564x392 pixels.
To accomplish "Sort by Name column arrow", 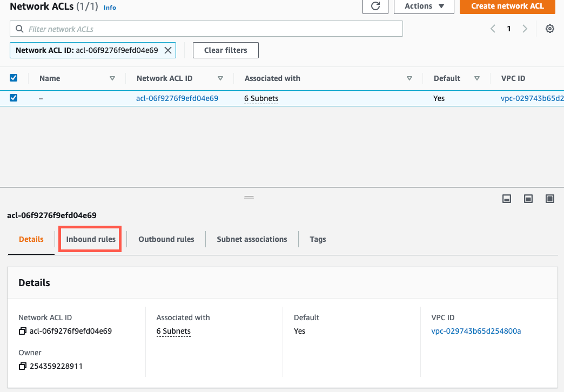I will click(x=112, y=78).
